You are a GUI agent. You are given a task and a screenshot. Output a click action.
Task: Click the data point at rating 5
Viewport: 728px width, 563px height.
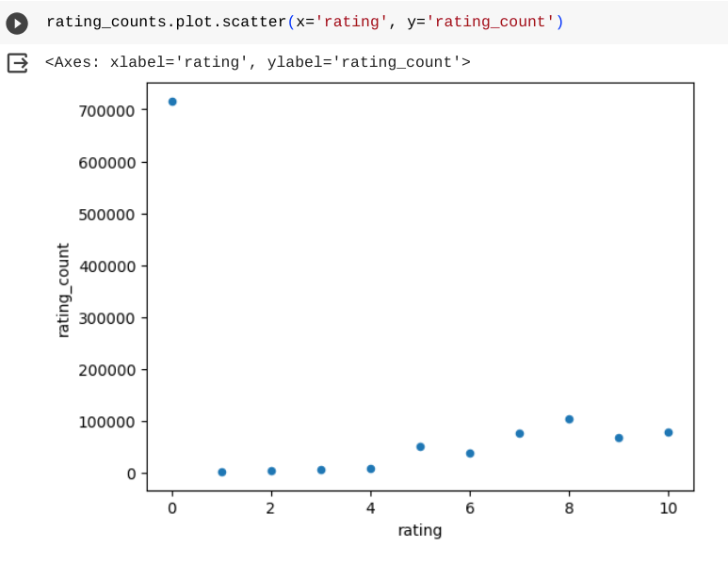pos(421,446)
